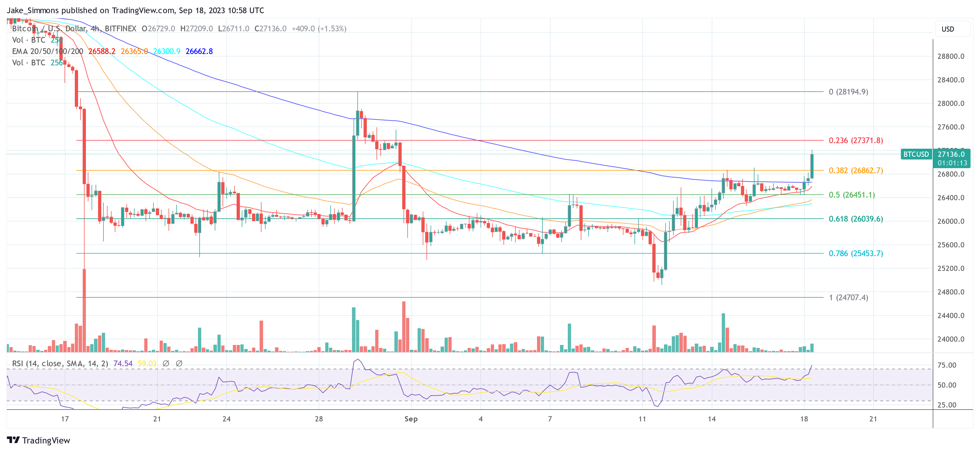Click the TradingView logo icon

coord(13,440)
